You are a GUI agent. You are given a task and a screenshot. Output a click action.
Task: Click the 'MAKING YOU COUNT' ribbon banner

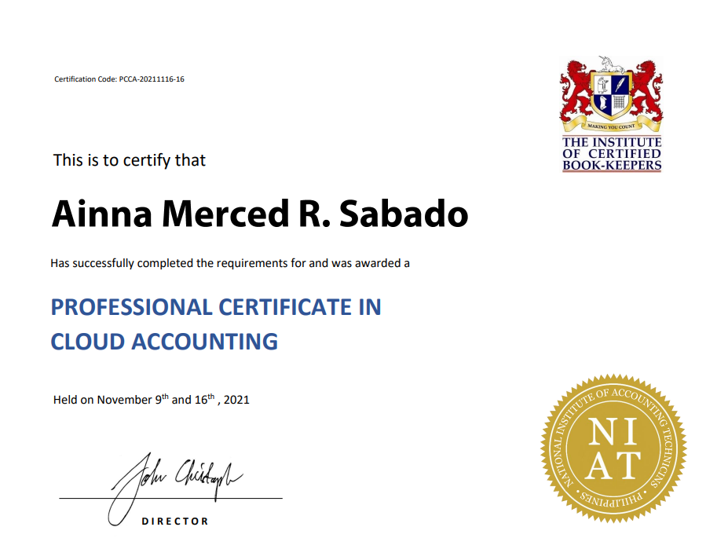click(x=611, y=126)
